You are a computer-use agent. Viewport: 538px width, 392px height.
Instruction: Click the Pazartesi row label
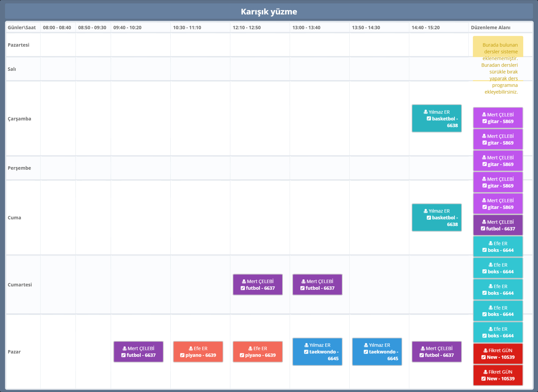pyautogui.click(x=18, y=45)
